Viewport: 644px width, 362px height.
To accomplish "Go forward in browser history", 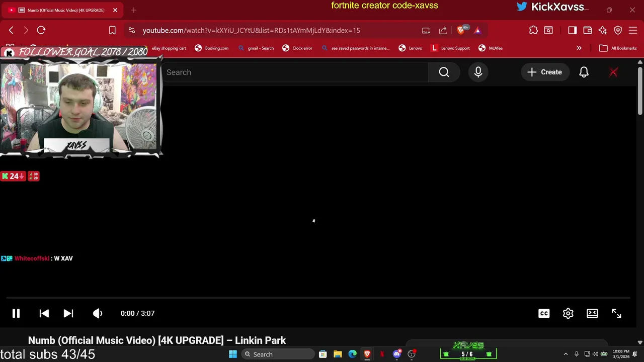I will [26, 30].
